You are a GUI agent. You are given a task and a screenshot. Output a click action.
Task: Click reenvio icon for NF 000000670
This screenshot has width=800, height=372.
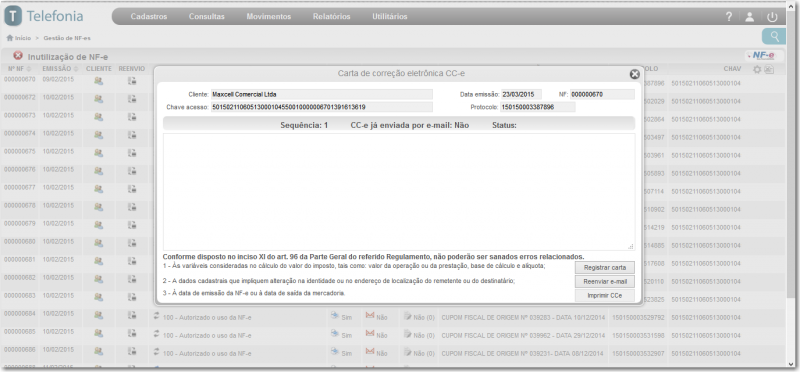pyautogui.click(x=132, y=81)
